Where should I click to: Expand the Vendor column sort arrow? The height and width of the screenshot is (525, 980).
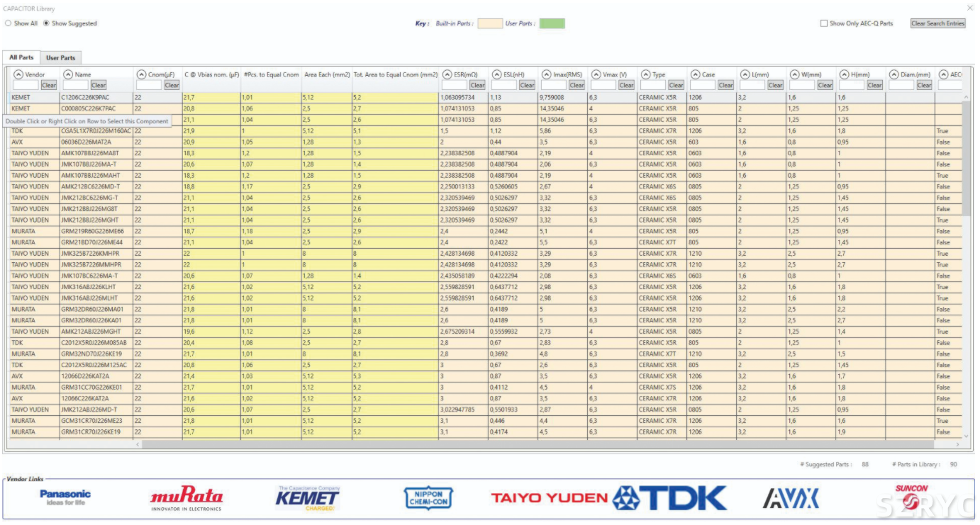click(x=18, y=74)
